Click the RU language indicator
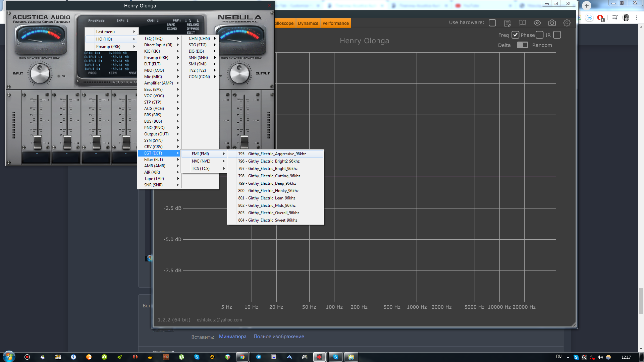The height and width of the screenshot is (362, 644). (x=558, y=356)
